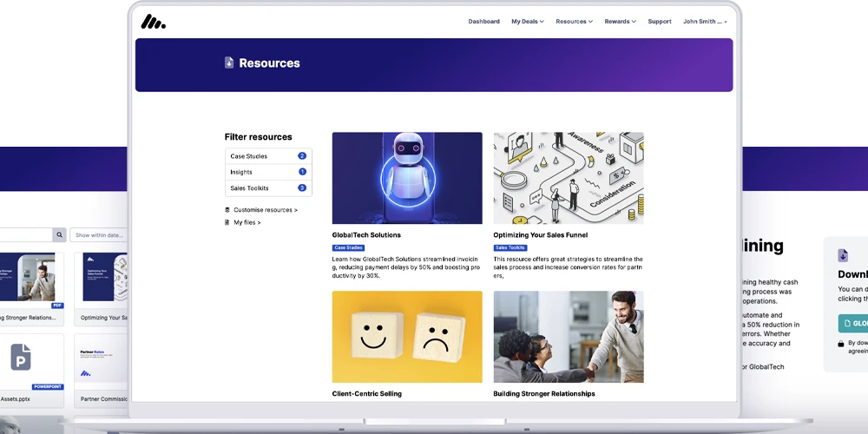Screen dimensions: 868x434
Task: Open the Building Stronger Relationships handshake thumbnail
Action: tap(569, 337)
